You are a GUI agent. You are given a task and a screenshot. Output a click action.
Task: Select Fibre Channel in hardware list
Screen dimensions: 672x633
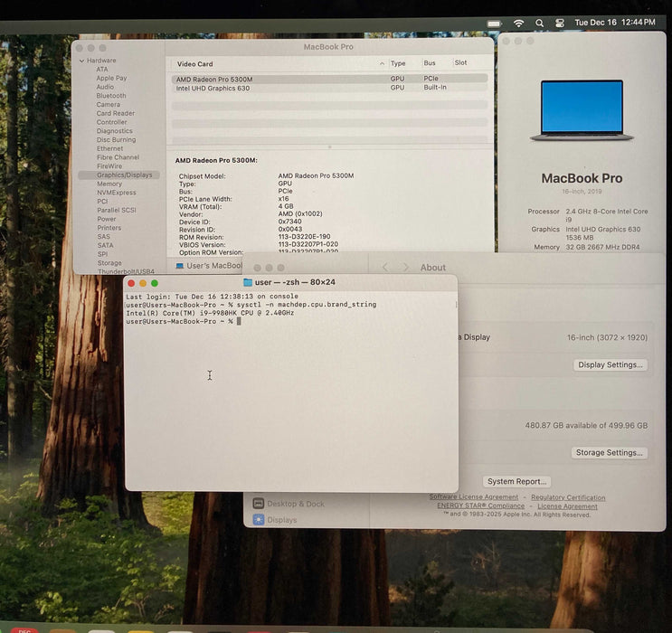[118, 157]
